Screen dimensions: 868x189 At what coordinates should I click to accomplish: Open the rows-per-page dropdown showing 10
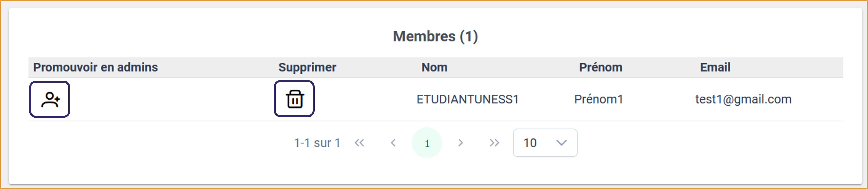click(x=544, y=143)
